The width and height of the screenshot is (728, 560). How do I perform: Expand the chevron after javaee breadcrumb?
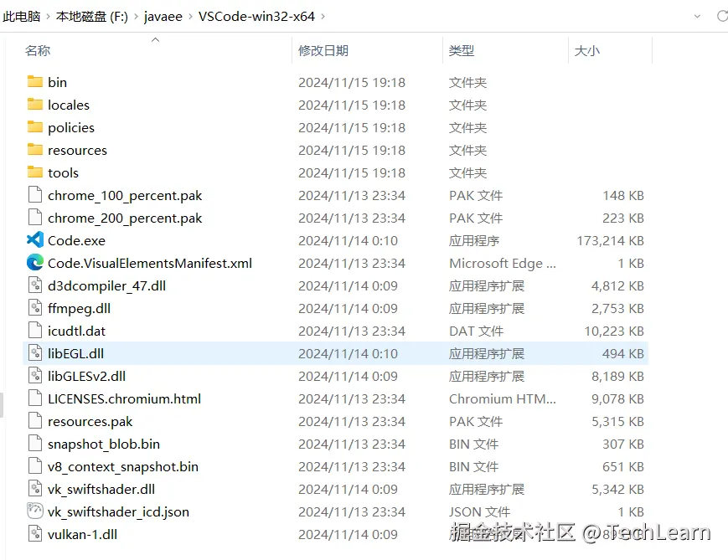(190, 18)
